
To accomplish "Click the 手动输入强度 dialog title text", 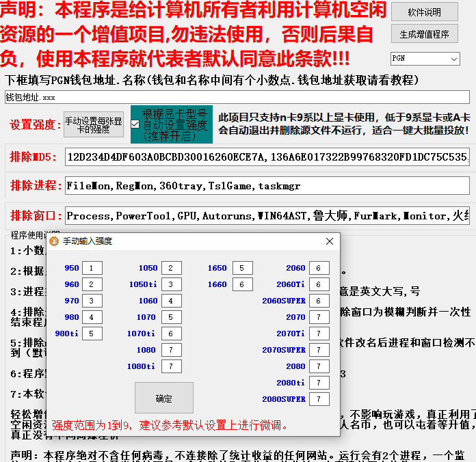I will pyautogui.click(x=88, y=241).
